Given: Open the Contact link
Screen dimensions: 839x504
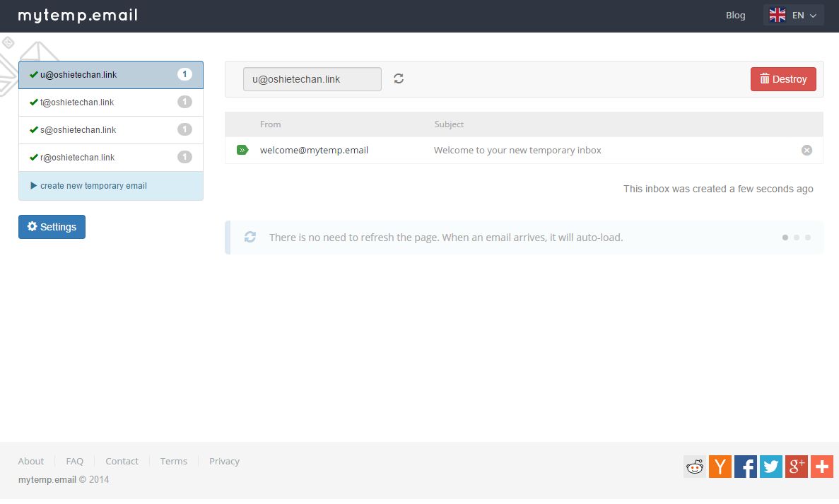Looking at the screenshot, I should click(x=122, y=461).
